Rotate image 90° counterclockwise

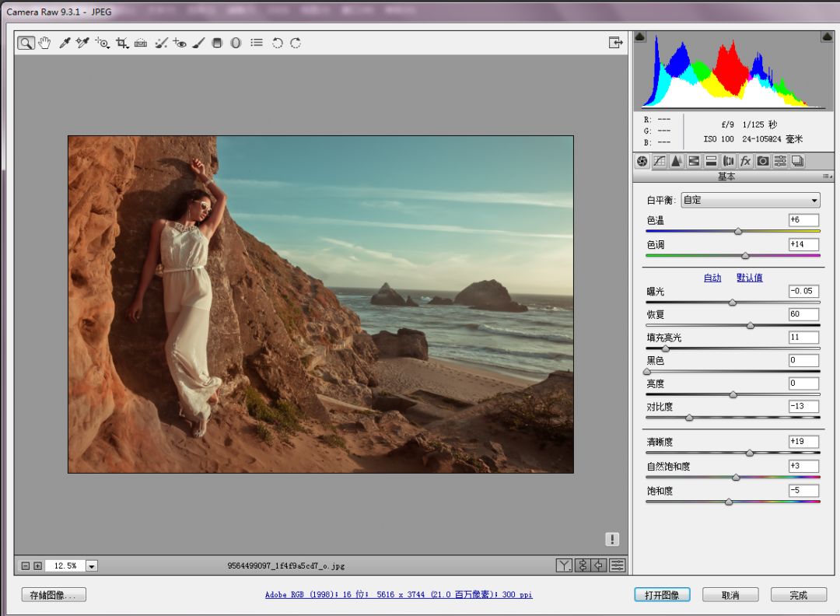pos(277,43)
